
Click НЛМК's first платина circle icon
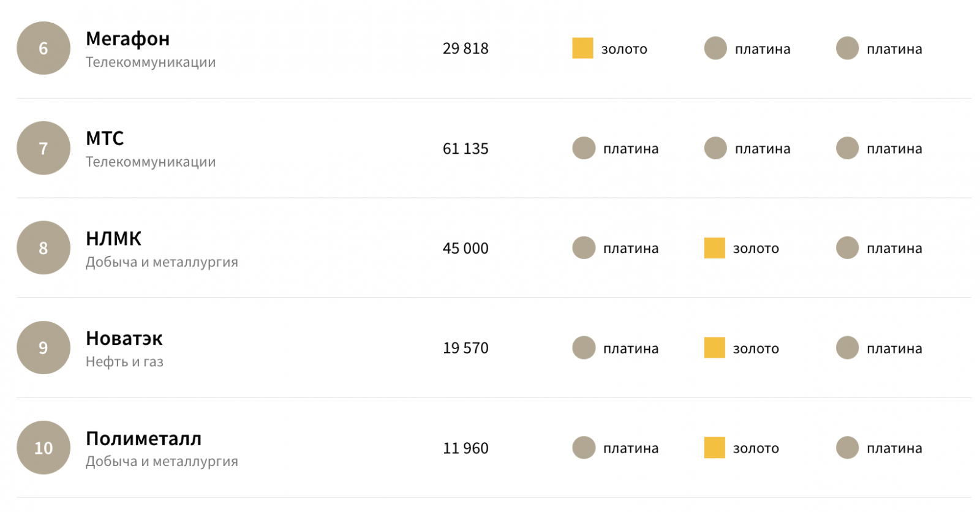tap(584, 248)
